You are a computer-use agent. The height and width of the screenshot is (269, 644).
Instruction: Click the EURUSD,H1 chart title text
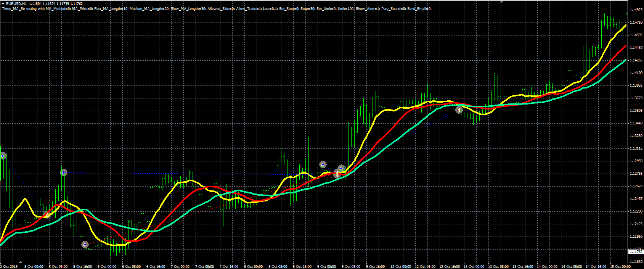coord(16,4)
